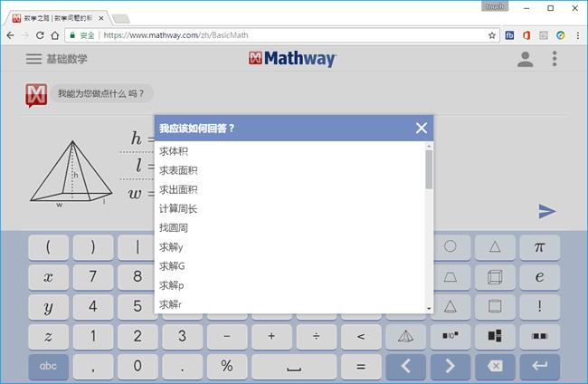The width and height of the screenshot is (588, 384).
Task: Open the Mathway hamburger menu
Action: [x=33, y=59]
